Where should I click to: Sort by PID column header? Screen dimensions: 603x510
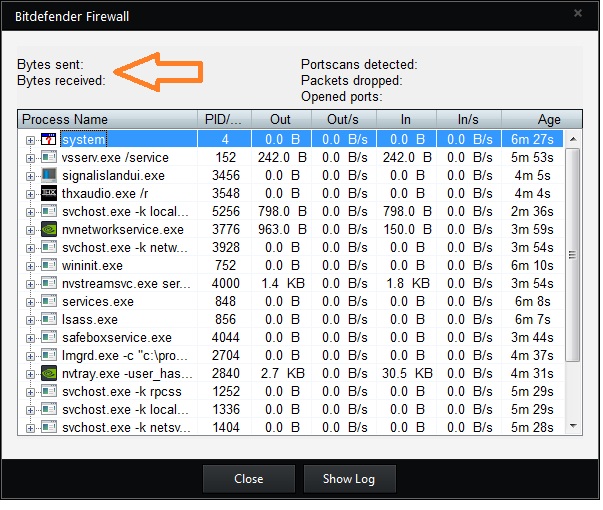point(224,119)
